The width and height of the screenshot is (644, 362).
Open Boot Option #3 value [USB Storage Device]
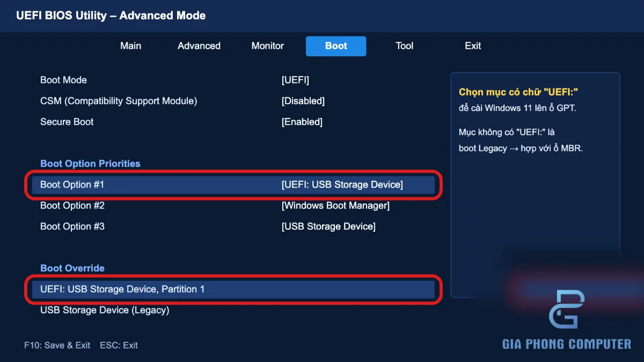click(x=328, y=226)
